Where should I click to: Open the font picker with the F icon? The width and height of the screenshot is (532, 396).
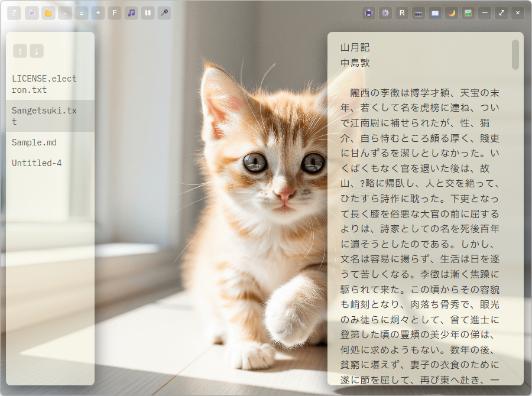point(114,12)
